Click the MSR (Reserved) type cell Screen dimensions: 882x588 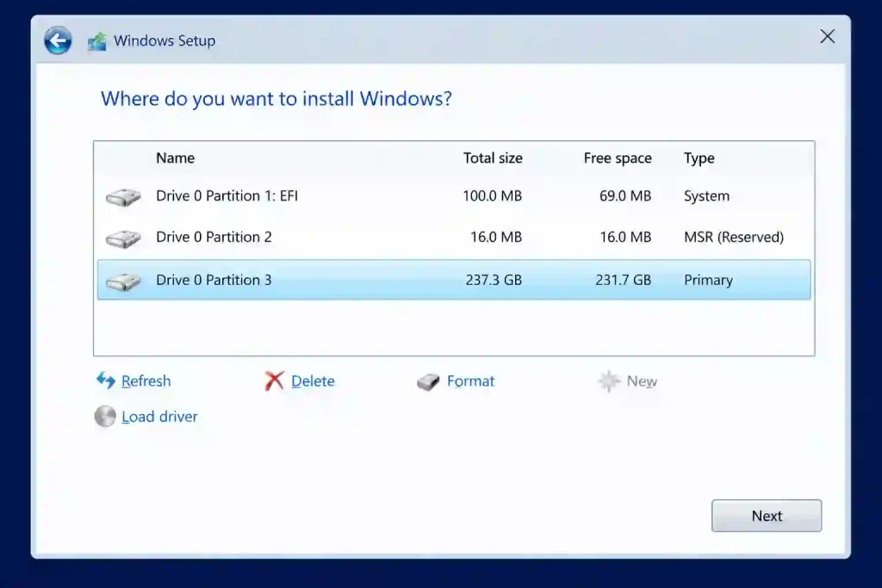pyautogui.click(x=734, y=238)
